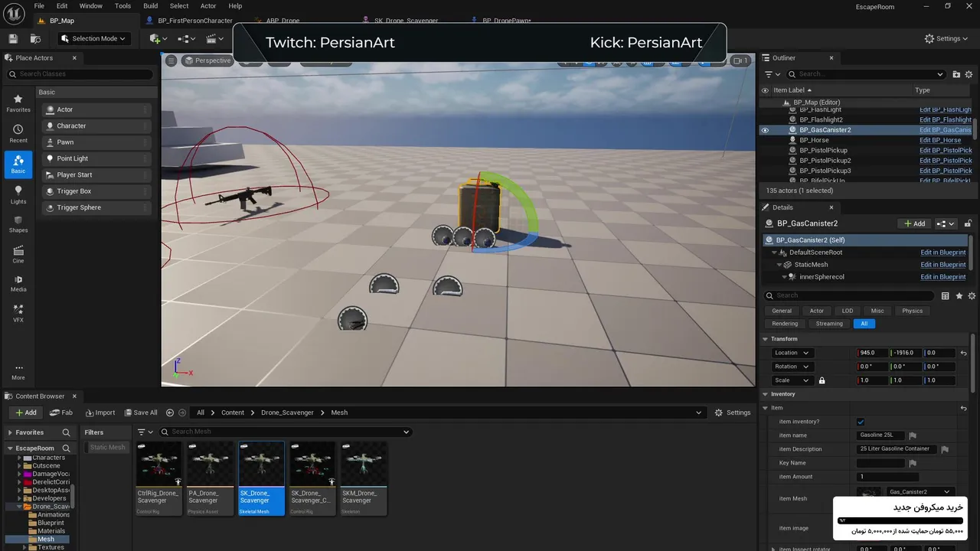Viewport: 980px width, 551px height.
Task: Open Details panel settings gear
Action: (972, 295)
